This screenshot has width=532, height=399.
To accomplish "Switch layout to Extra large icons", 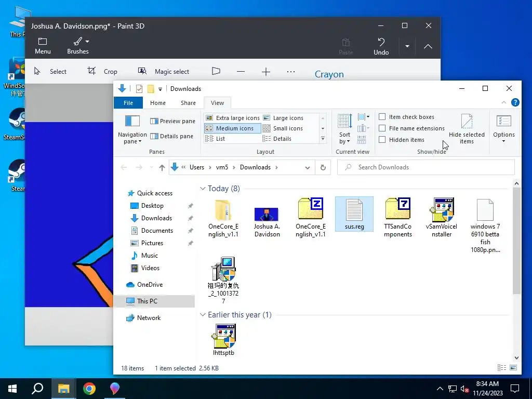I will tap(233, 118).
